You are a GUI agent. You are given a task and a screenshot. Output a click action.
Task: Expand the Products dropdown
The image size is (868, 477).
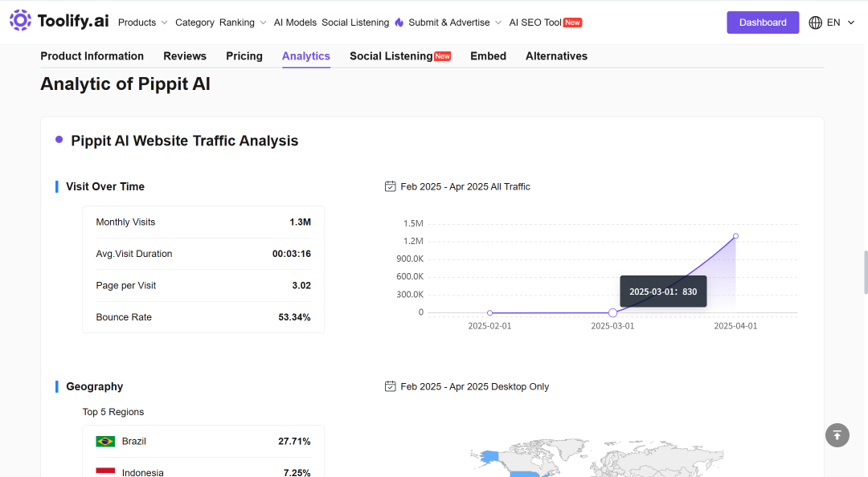pyautogui.click(x=143, y=22)
